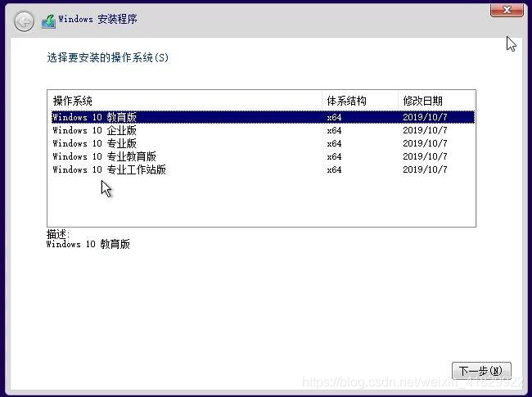Click x64 in the 专业工作站版 row
Image resolution: width=532 pixels, height=397 pixels.
334,169
